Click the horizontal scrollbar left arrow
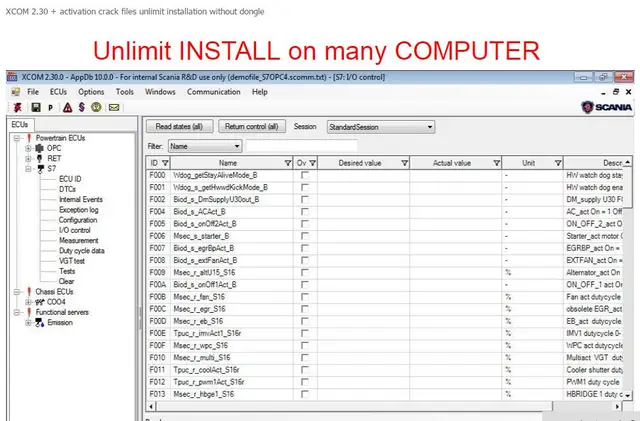The width and height of the screenshot is (640, 421). tap(151, 406)
